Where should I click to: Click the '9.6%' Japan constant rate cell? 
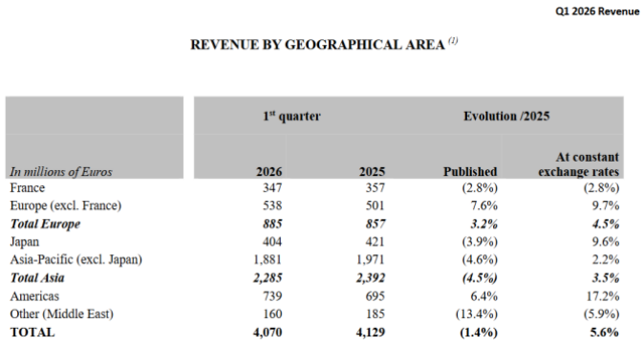(606, 241)
